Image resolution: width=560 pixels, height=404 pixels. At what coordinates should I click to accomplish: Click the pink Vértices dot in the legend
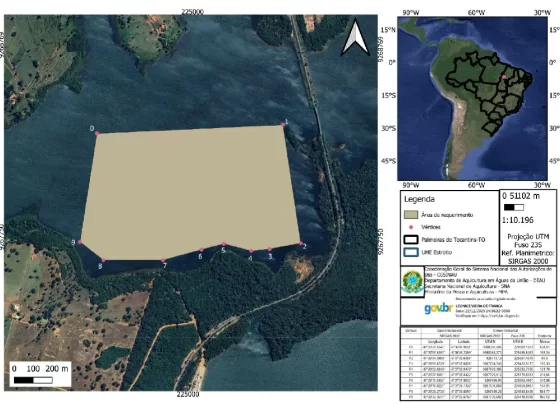click(411, 227)
